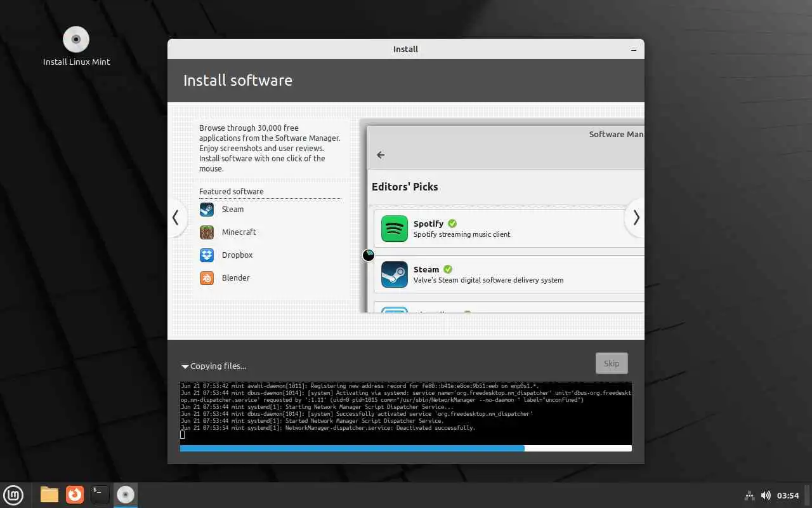Click the volume speaker icon in tray

tap(766, 495)
